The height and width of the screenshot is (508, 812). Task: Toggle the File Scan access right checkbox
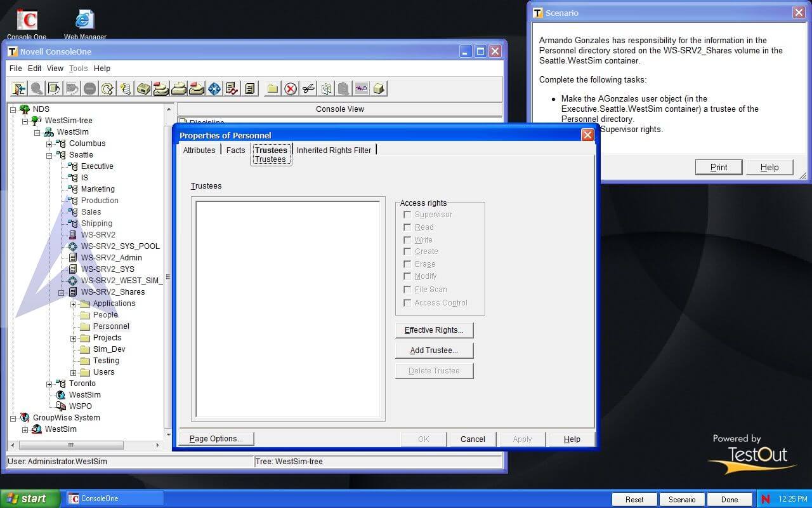pyautogui.click(x=407, y=290)
